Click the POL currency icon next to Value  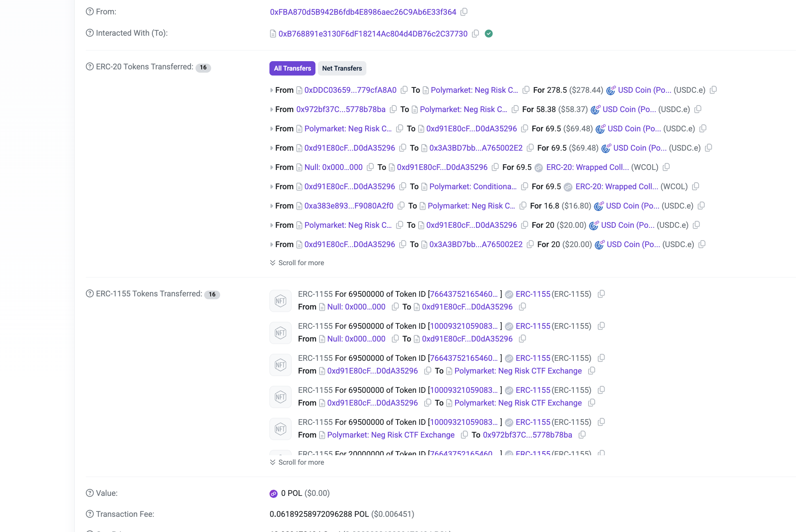[274, 493]
